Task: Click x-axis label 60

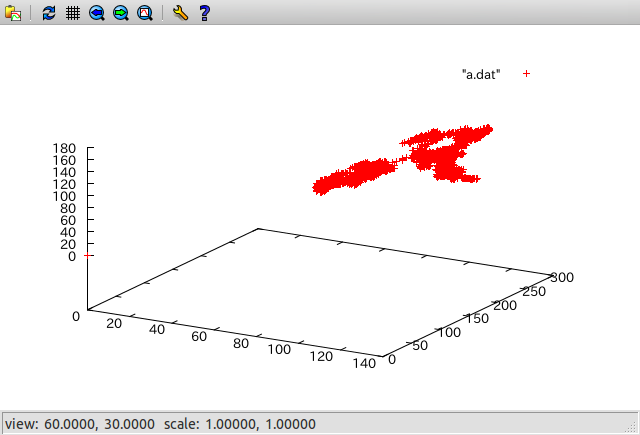Action: point(199,336)
